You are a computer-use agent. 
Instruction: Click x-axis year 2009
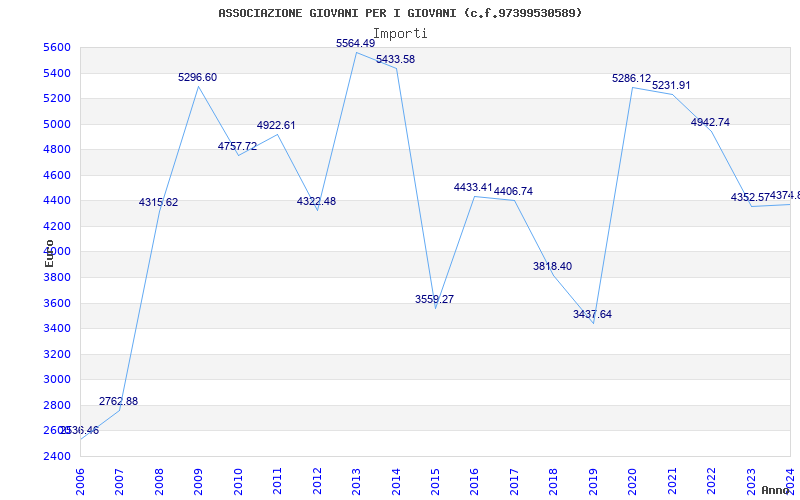coord(198,482)
